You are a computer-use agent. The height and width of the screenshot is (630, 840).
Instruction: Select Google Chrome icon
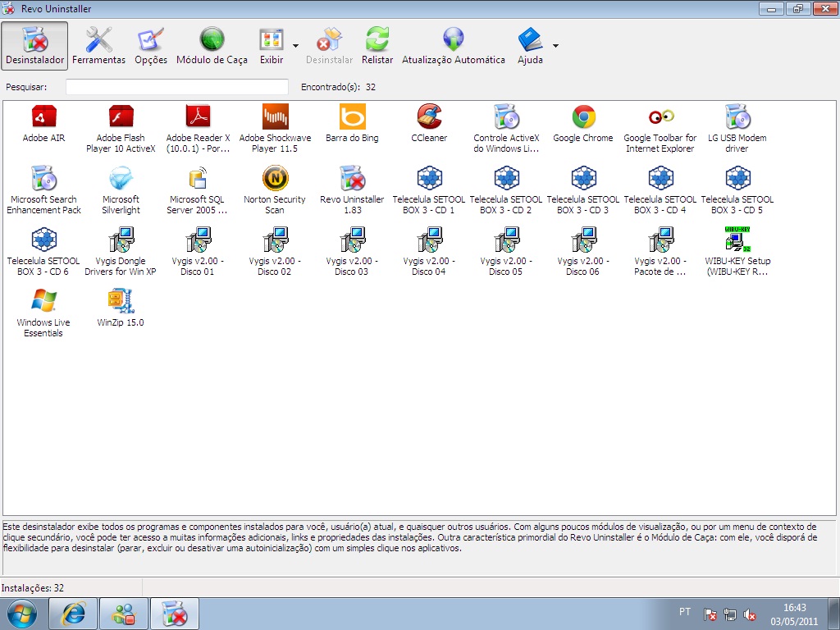pos(583,124)
